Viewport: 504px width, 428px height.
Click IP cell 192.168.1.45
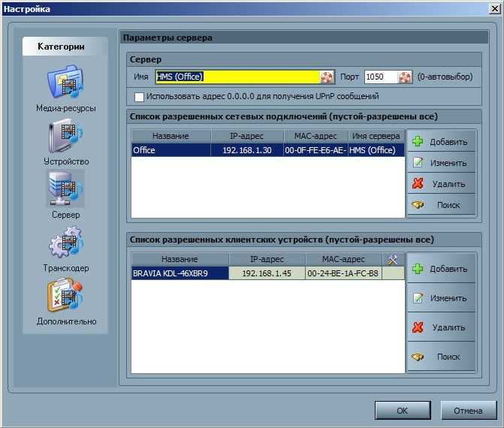(x=267, y=273)
